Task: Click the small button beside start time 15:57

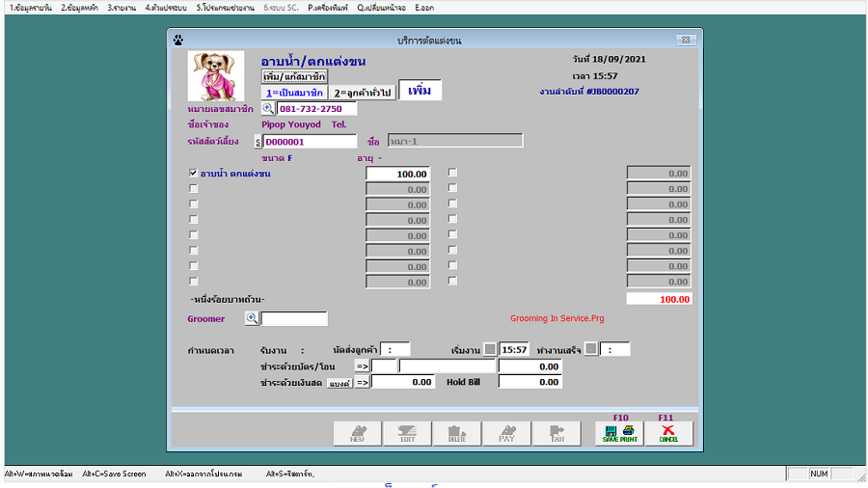Action: tap(490, 349)
